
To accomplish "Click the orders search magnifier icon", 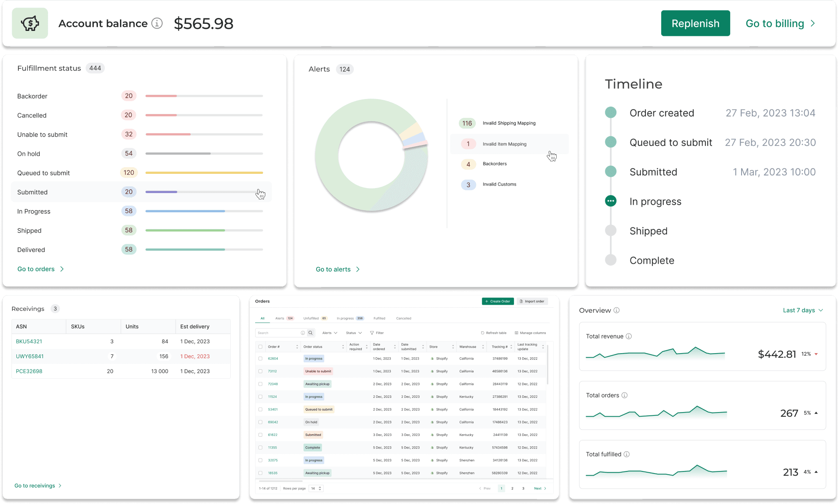I will click(311, 333).
